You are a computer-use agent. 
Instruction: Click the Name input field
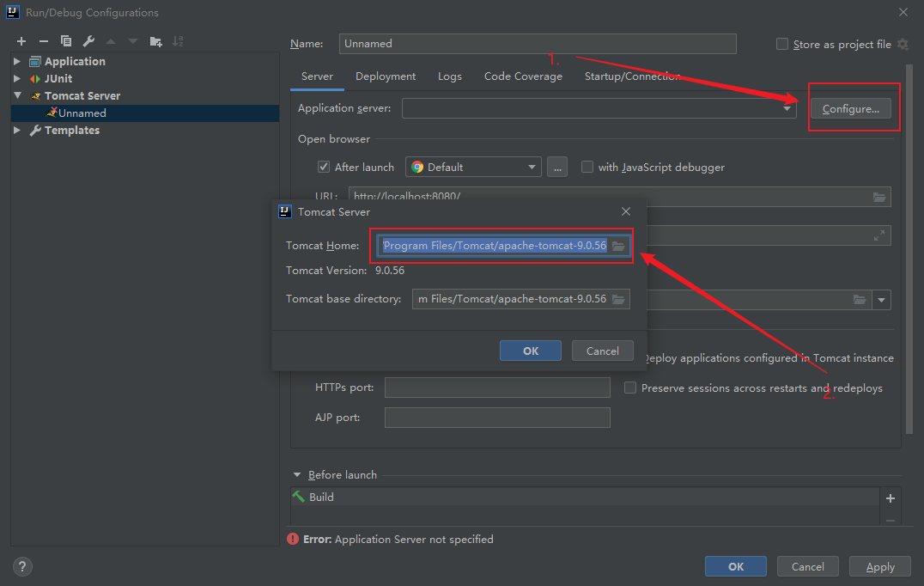[x=538, y=44]
